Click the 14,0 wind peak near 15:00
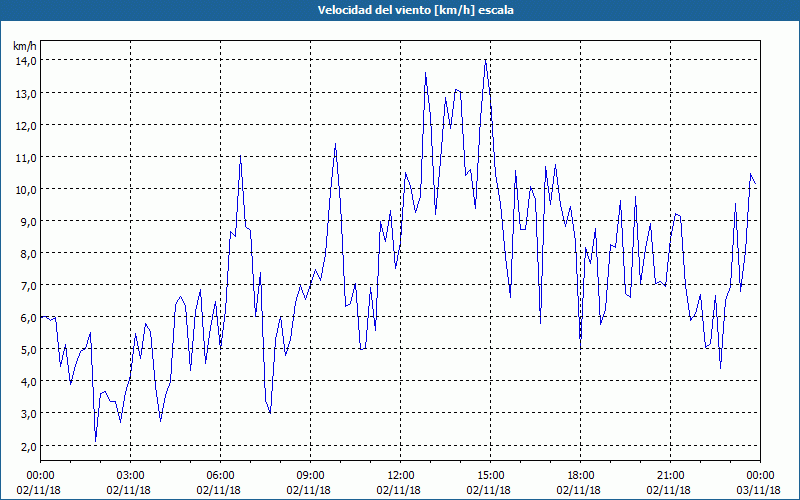The image size is (800, 500). coord(485,60)
